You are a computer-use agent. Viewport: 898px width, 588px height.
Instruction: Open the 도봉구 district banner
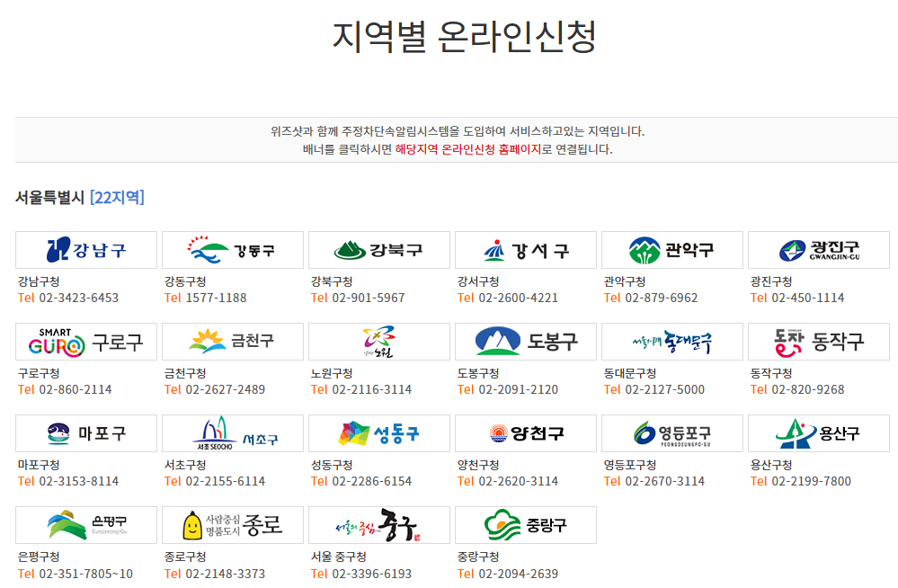(x=526, y=342)
